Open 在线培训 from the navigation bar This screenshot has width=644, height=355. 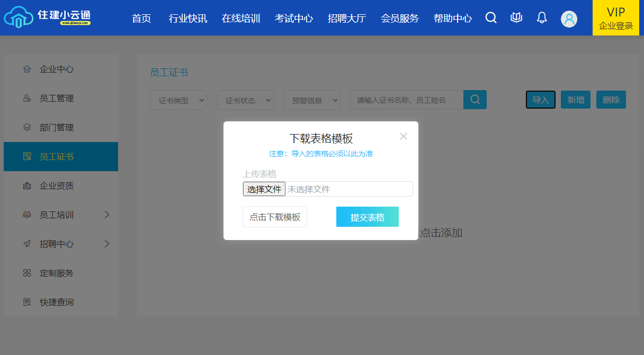pos(241,19)
